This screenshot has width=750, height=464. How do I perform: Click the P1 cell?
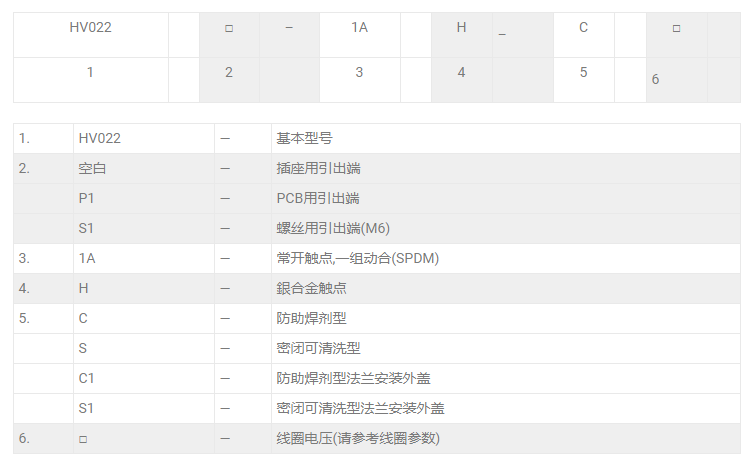click(87, 198)
